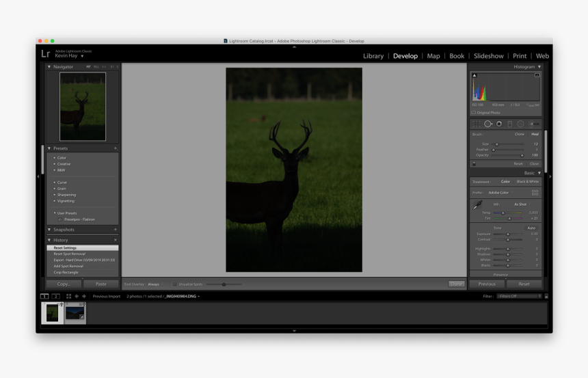Go forward with the right arrow icon
588x378 pixels.
[x=84, y=296]
